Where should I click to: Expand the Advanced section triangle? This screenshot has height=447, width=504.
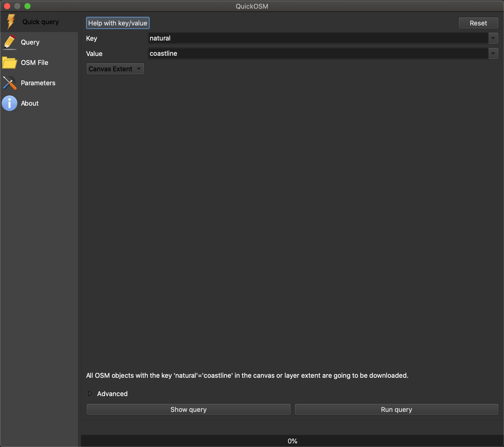coord(90,394)
